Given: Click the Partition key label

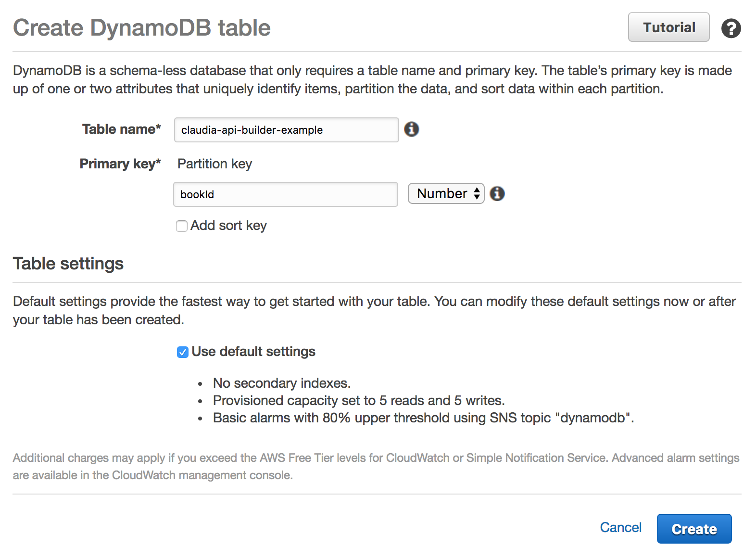Looking at the screenshot, I should click(x=214, y=164).
